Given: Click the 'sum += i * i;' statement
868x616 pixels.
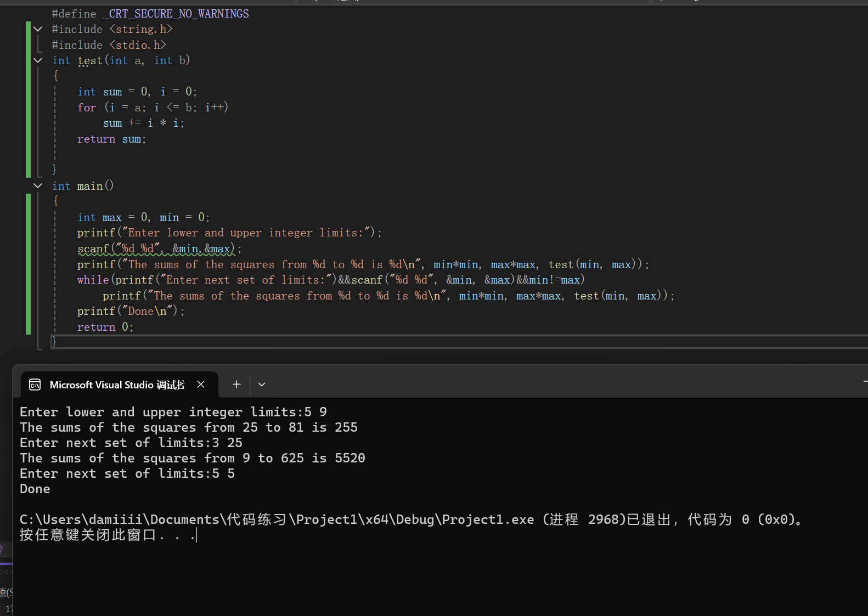Looking at the screenshot, I should pos(144,123).
